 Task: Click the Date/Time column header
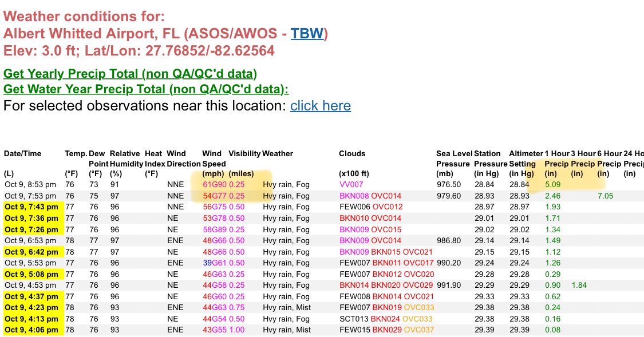click(22, 153)
